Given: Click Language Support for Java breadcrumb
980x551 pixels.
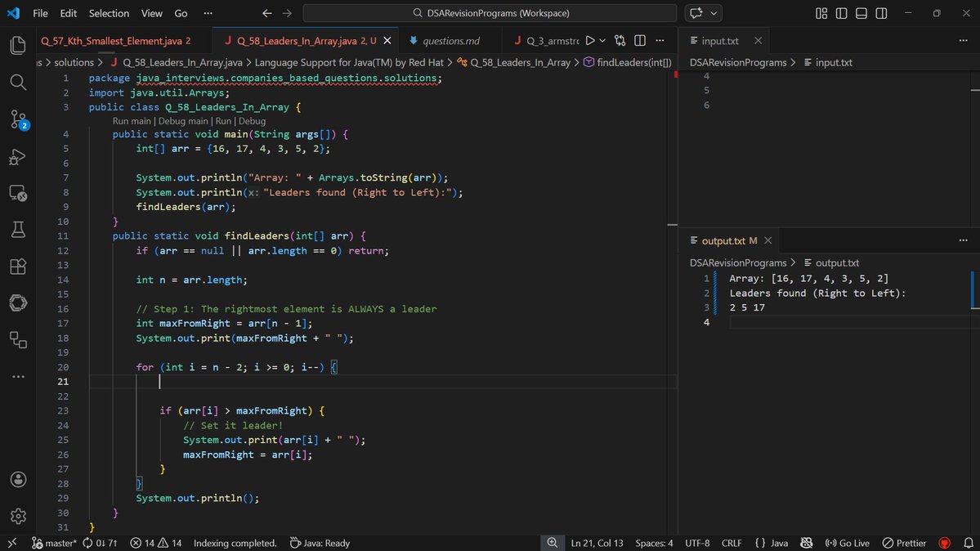Looking at the screenshot, I should pyautogui.click(x=349, y=63).
